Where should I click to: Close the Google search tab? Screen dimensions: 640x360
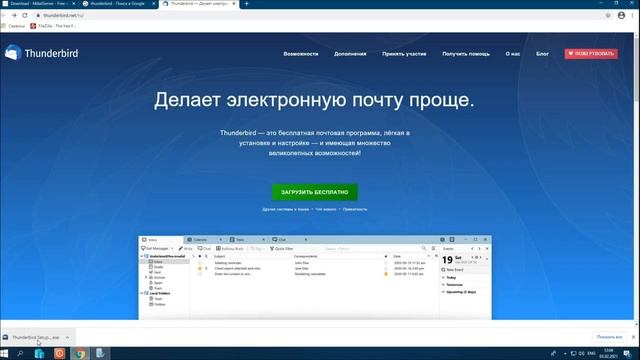(154, 4)
